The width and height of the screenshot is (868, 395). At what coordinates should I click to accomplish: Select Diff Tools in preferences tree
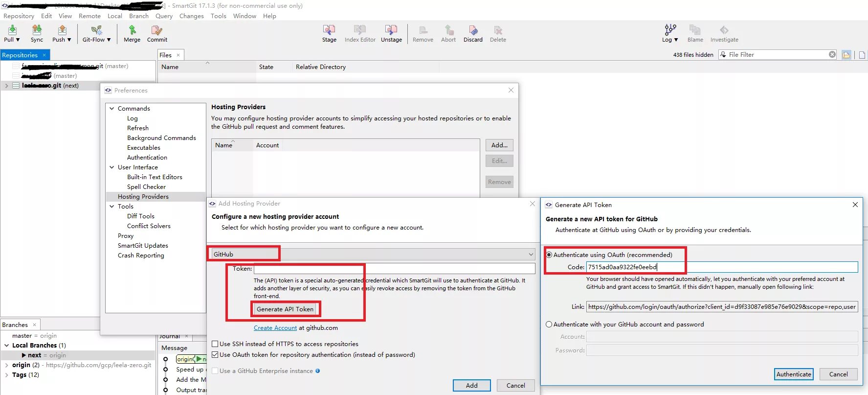(140, 216)
